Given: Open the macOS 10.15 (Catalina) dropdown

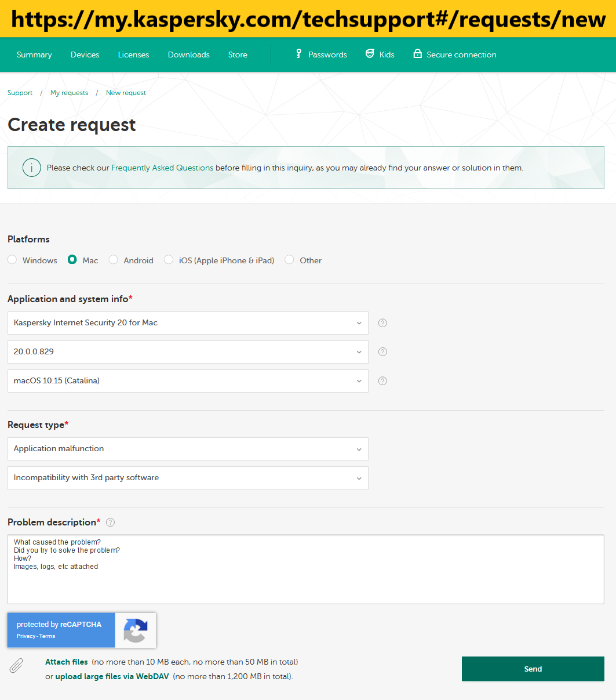Looking at the screenshot, I should [x=188, y=381].
